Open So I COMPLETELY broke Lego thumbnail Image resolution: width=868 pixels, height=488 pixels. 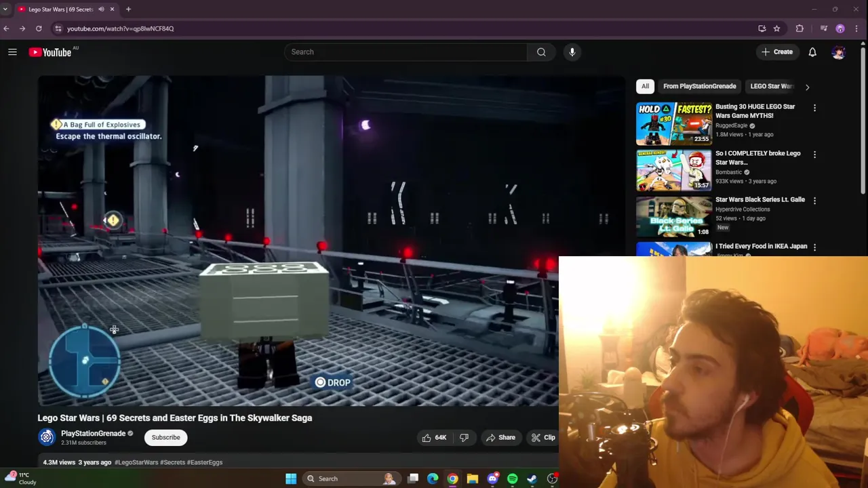click(674, 170)
